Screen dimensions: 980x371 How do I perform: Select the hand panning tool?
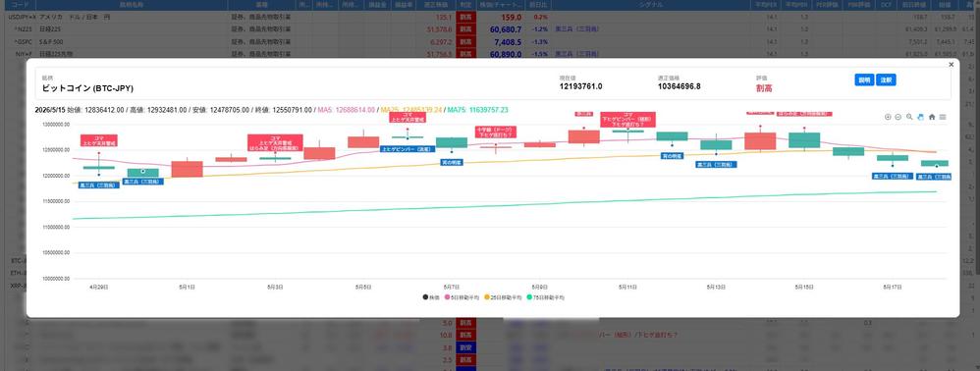point(921,117)
